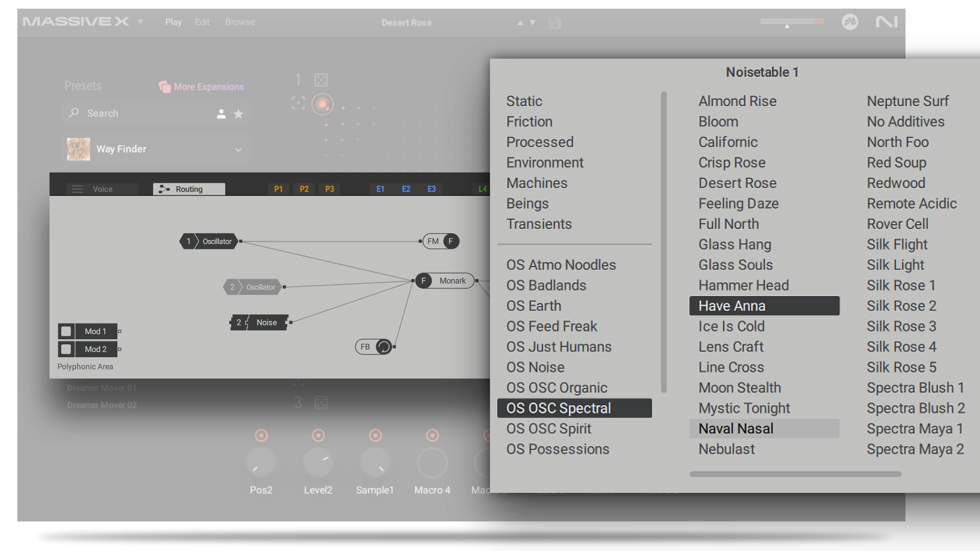980x551 pixels.
Task: Click the modulation target above Sample1 knob
Action: tap(375, 435)
